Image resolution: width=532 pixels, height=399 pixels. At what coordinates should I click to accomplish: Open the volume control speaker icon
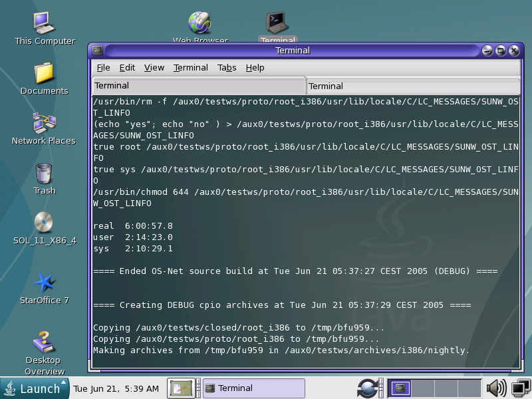pos(496,388)
